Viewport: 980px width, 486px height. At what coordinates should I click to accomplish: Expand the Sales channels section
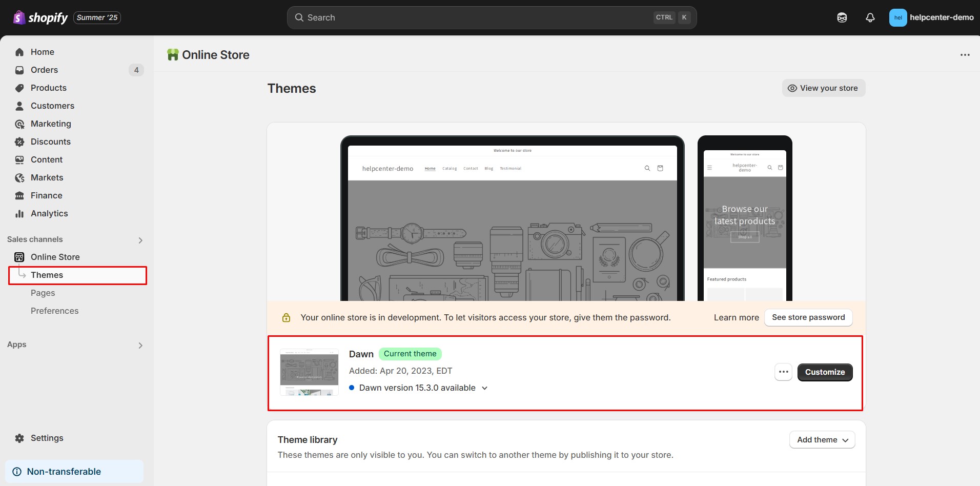point(140,240)
